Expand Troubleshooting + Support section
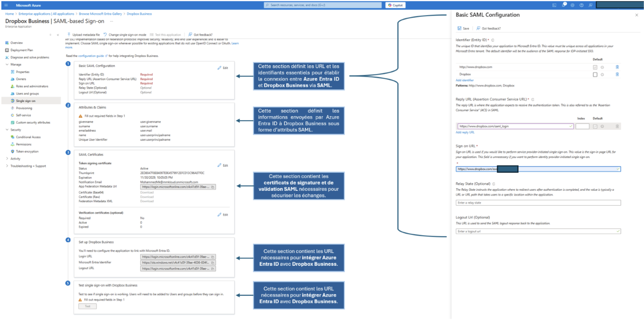Viewport: 644px width, 335px height. 7,166
